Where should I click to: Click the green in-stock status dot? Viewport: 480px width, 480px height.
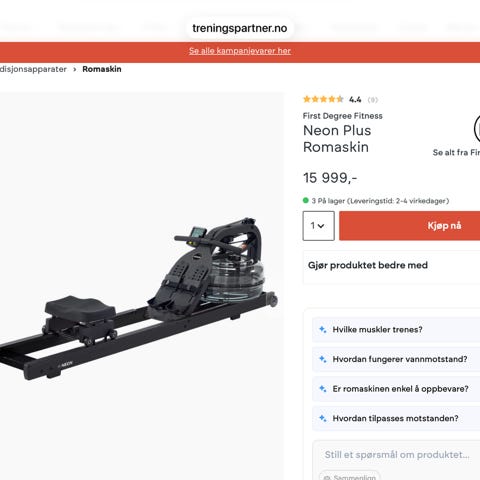tap(306, 201)
